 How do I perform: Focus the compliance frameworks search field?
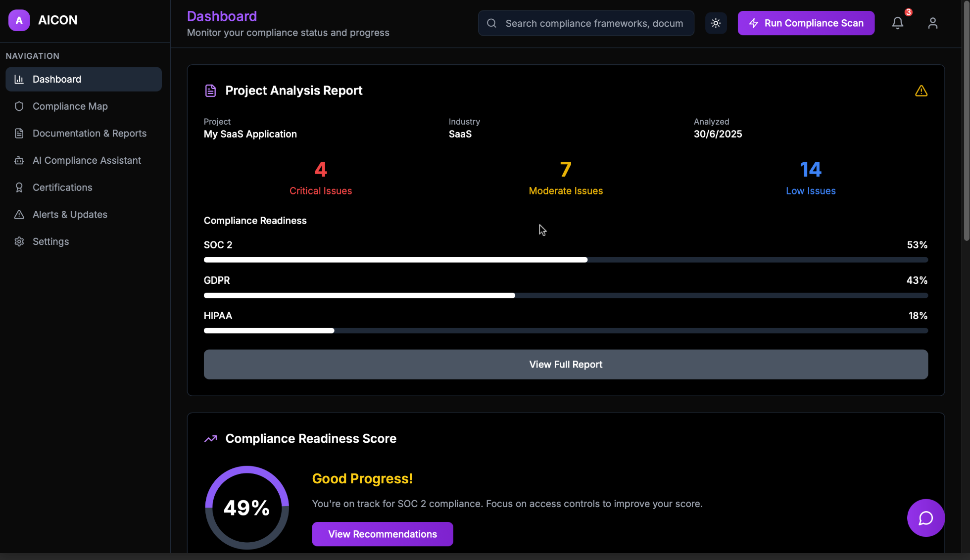click(x=594, y=23)
